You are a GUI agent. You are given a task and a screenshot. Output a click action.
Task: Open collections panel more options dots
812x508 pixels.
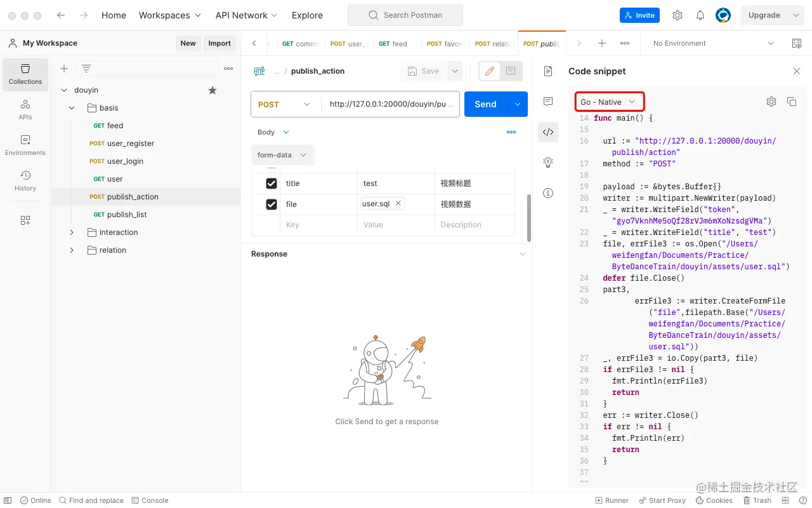click(228, 69)
